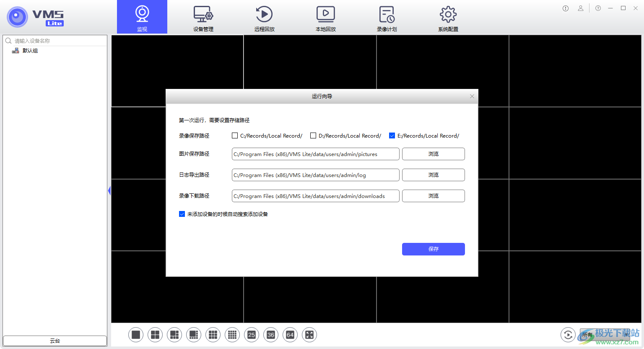The height and width of the screenshot is (349, 644).
Task: Enable the D:/Records/Local Record/ checkbox
Action: point(313,135)
